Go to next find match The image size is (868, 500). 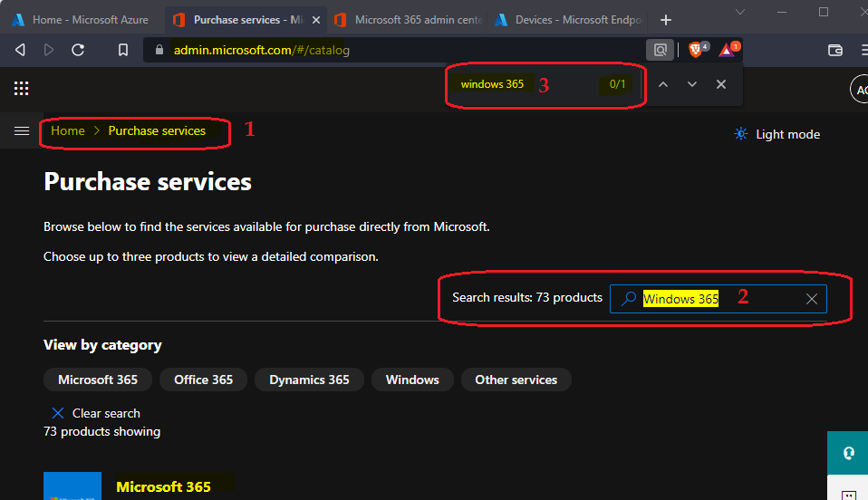(692, 84)
